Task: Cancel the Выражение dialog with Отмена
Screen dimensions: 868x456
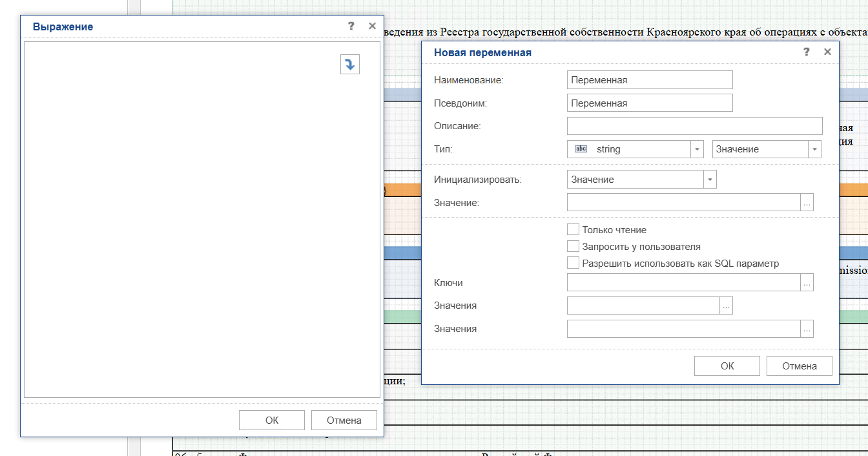Action: click(x=344, y=420)
